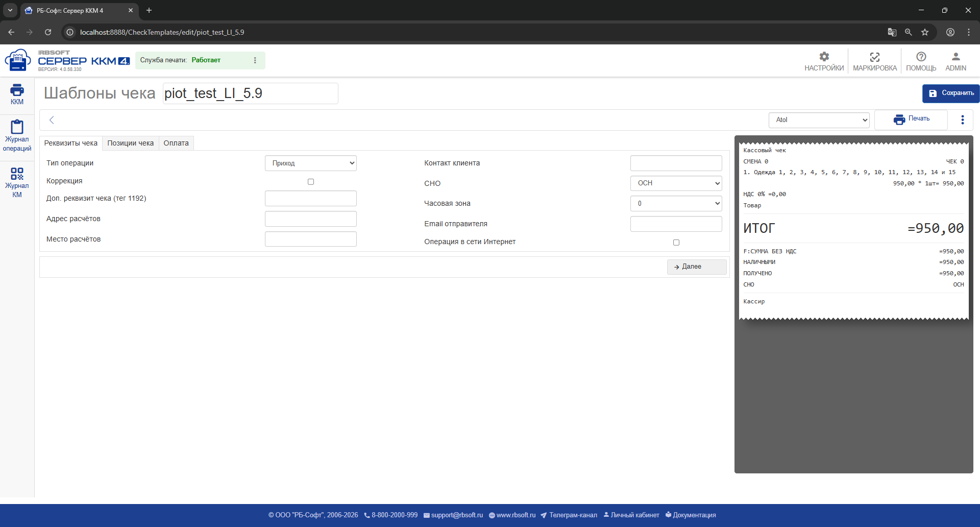Click the Далее button

[x=697, y=267]
